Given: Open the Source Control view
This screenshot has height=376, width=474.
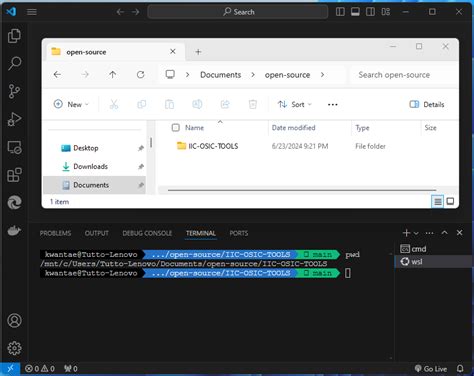Looking at the screenshot, I should pyautogui.click(x=14, y=91).
